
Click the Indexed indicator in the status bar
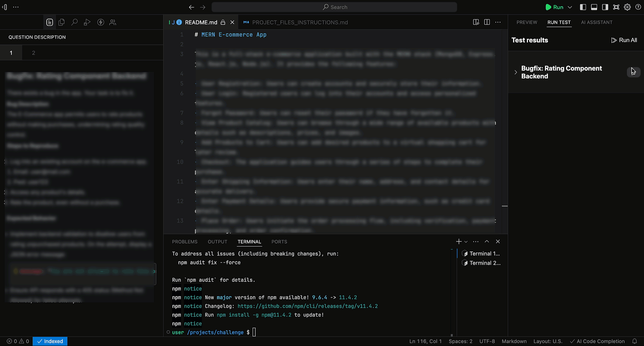(50, 341)
